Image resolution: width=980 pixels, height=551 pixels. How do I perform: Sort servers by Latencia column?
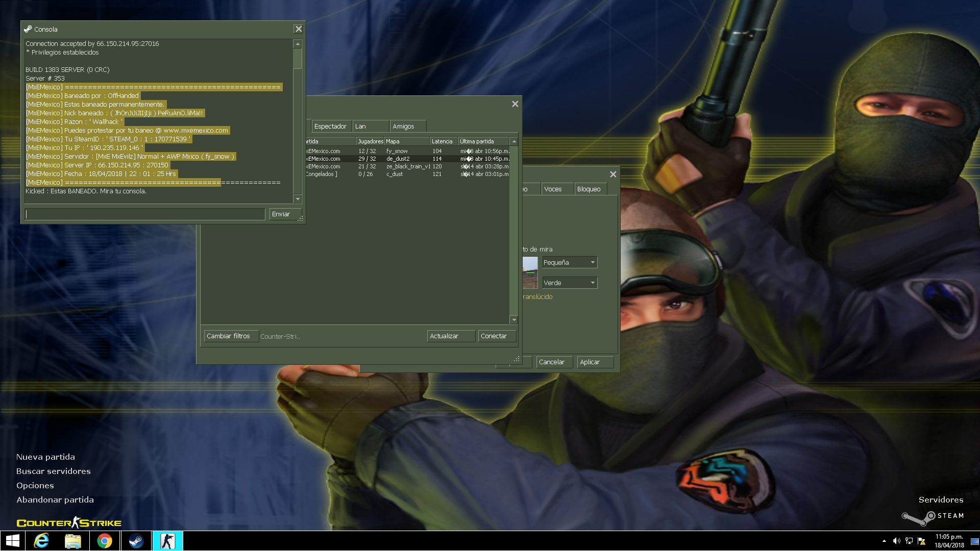(444, 141)
